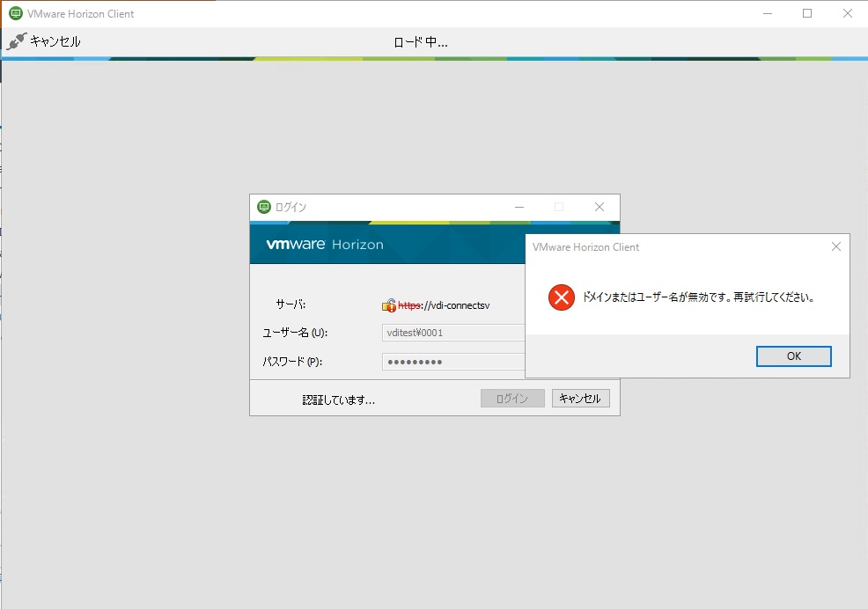Click the https://vdi-connectsv server address
The width and height of the screenshot is (868, 609).
pos(444,305)
